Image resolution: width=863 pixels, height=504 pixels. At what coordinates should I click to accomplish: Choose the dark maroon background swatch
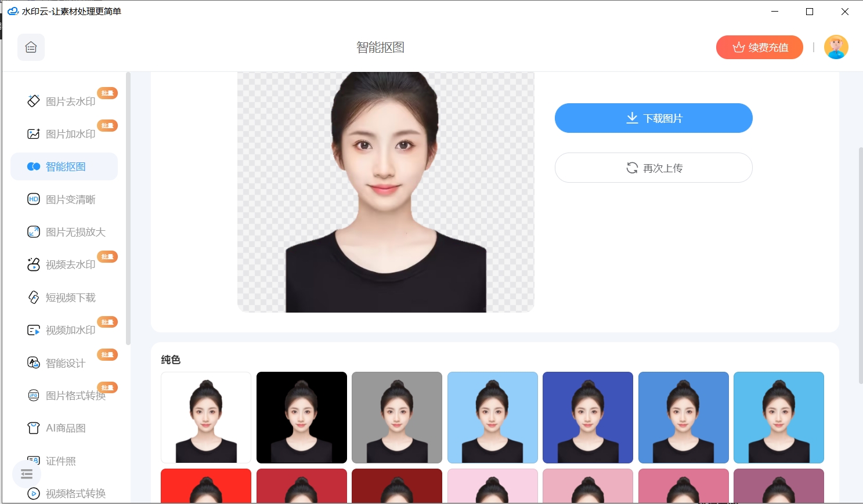click(397, 486)
